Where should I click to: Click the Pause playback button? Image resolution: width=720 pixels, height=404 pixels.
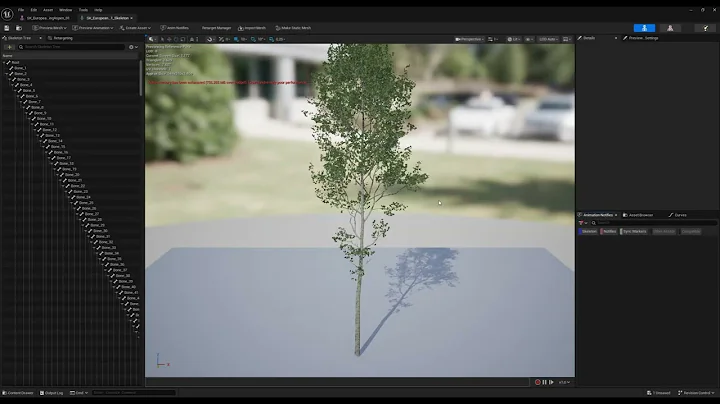(x=545, y=382)
